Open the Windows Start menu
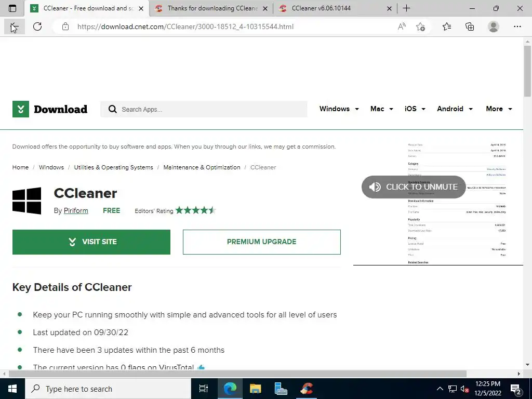 click(12, 389)
